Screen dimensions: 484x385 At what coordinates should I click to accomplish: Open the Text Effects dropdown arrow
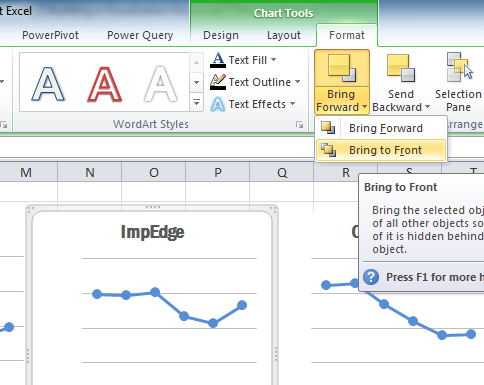292,104
